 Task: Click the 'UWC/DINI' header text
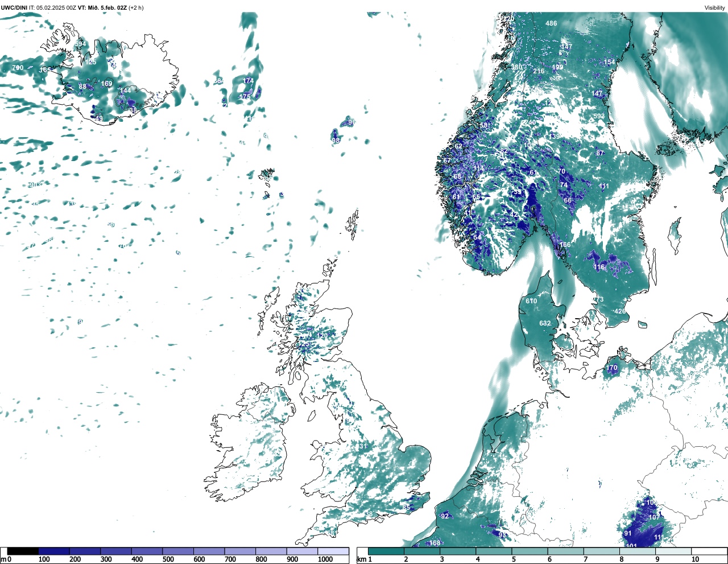(14, 8)
